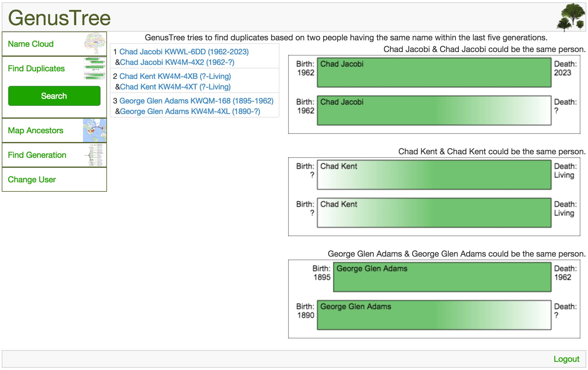
Task: Click George Glen Adams 1890 lifespan bar
Action: point(434,315)
